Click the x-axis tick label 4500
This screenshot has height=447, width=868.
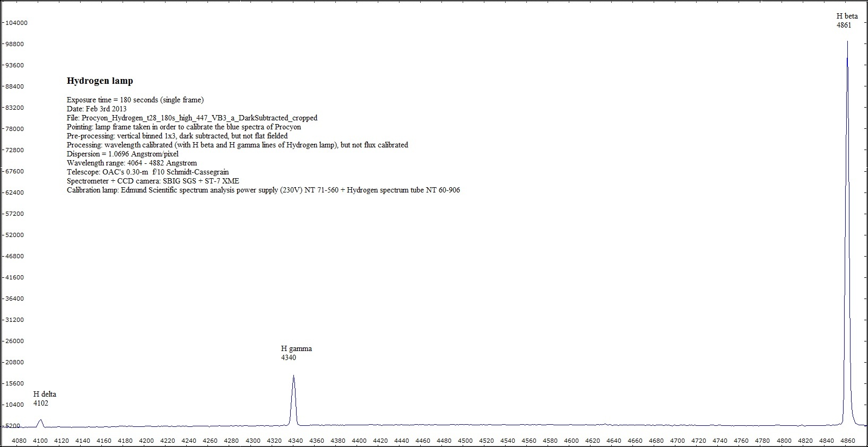pyautogui.click(x=465, y=441)
